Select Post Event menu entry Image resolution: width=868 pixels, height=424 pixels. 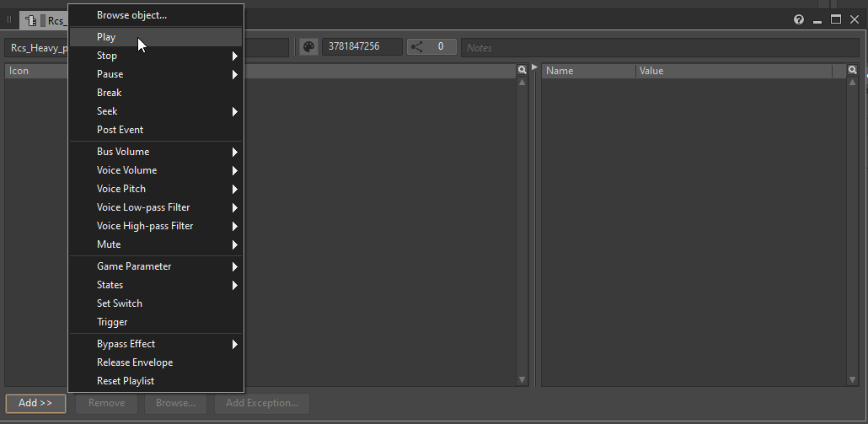120,130
